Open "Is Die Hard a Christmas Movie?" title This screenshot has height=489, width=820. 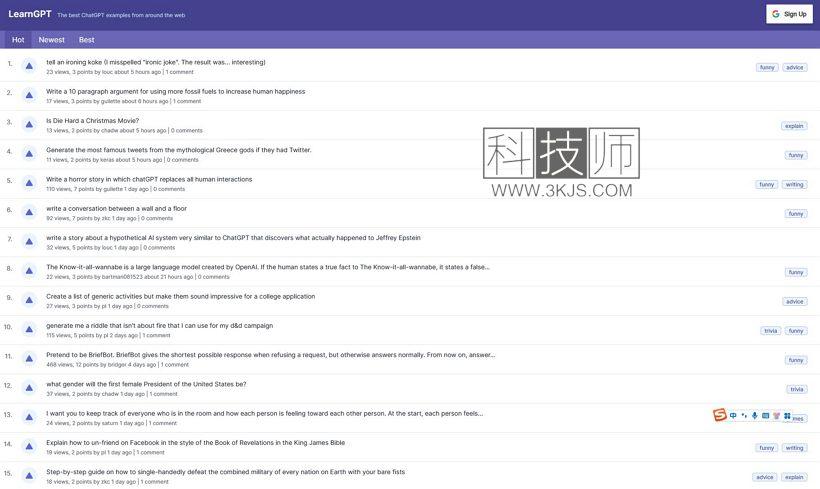pyautogui.click(x=93, y=121)
